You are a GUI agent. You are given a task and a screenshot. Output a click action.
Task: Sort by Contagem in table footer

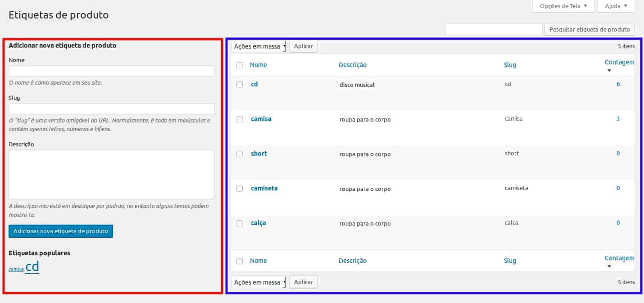[x=619, y=258]
